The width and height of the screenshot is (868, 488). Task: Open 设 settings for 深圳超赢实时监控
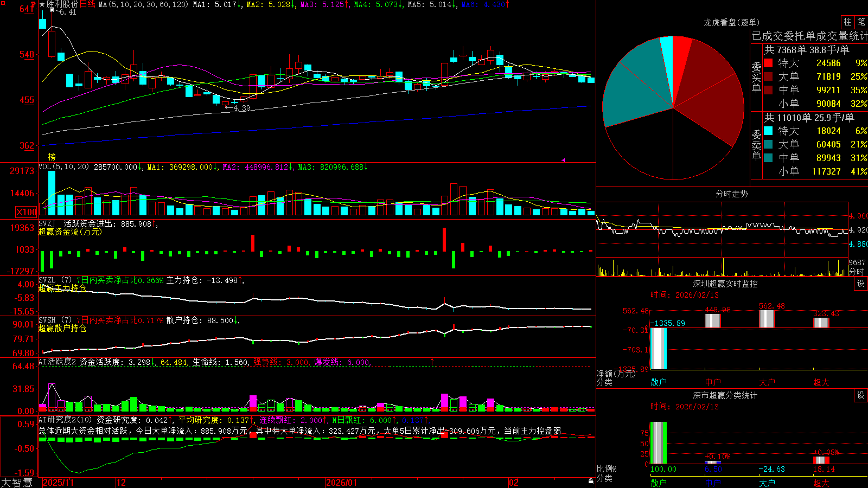point(861,284)
